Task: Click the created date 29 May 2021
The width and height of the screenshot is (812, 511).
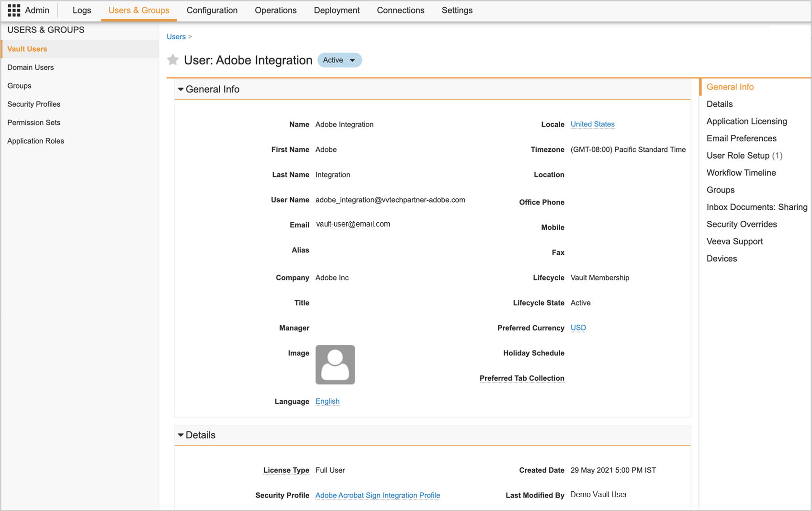Action: pyautogui.click(x=613, y=470)
